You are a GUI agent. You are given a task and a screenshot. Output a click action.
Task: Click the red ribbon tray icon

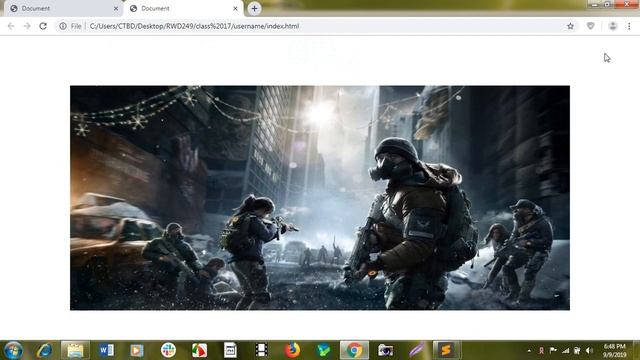541,351
